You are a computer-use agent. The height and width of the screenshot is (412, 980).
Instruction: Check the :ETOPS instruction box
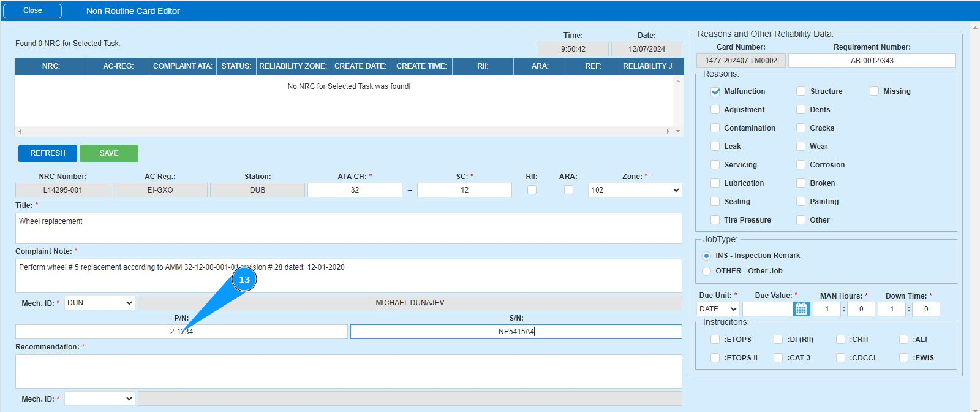715,340
